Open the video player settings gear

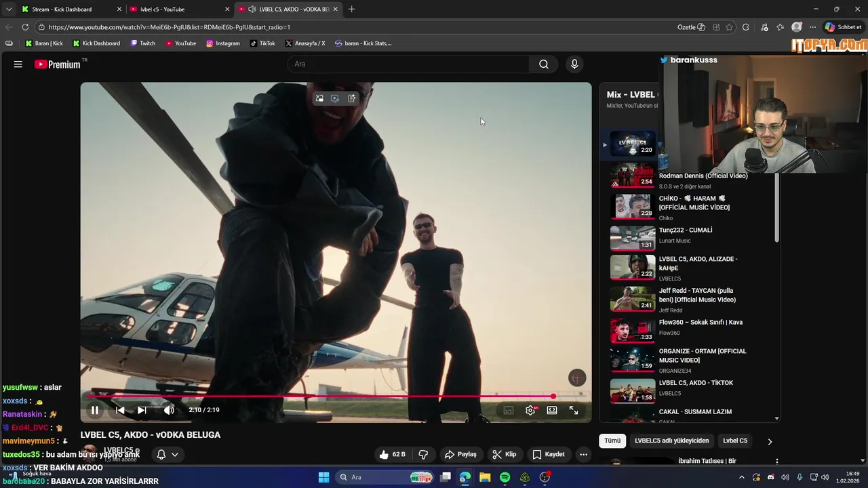point(530,410)
